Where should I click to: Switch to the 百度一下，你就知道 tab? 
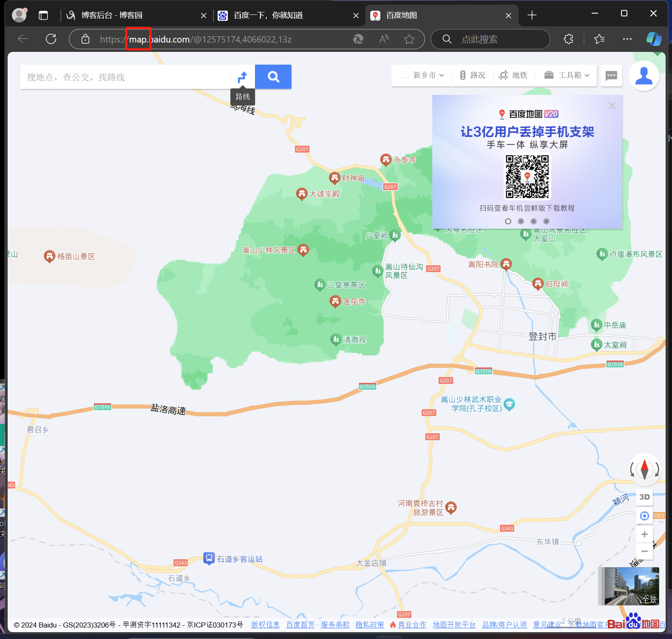click(x=288, y=16)
